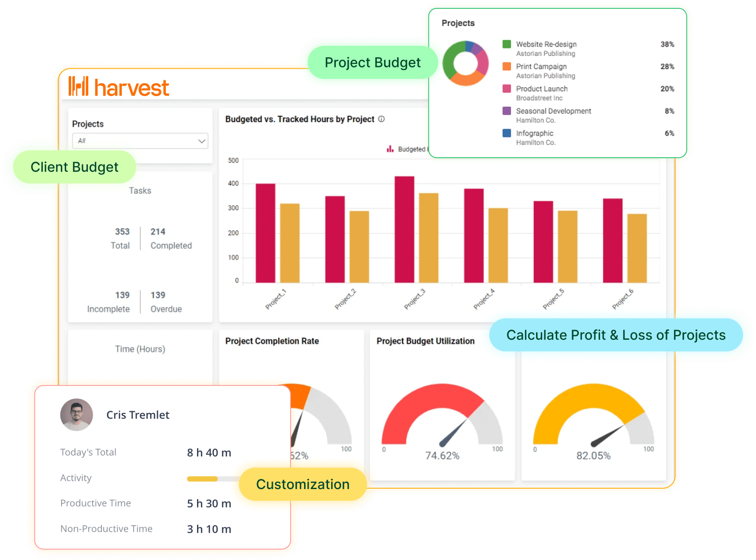This screenshot has height=560, width=756.
Task: Select the Project Budget tag
Action: (x=372, y=63)
